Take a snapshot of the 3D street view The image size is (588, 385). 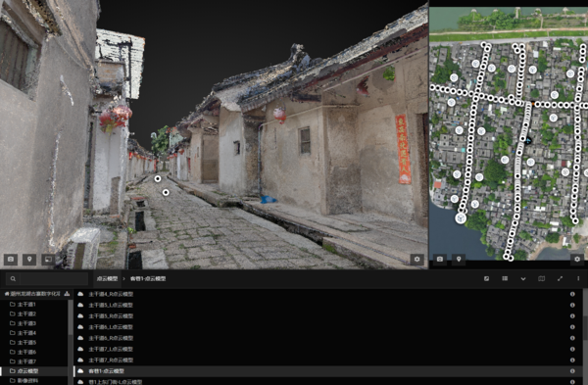pos(11,259)
